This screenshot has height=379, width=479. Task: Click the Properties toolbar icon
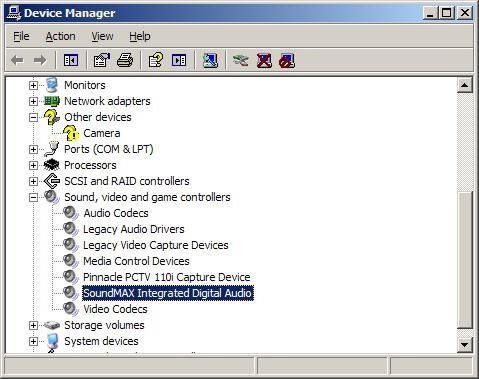point(102,60)
